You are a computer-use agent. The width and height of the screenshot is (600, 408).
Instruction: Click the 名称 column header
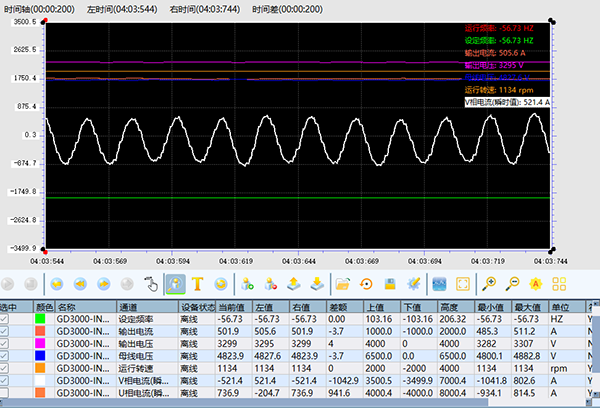68,307
